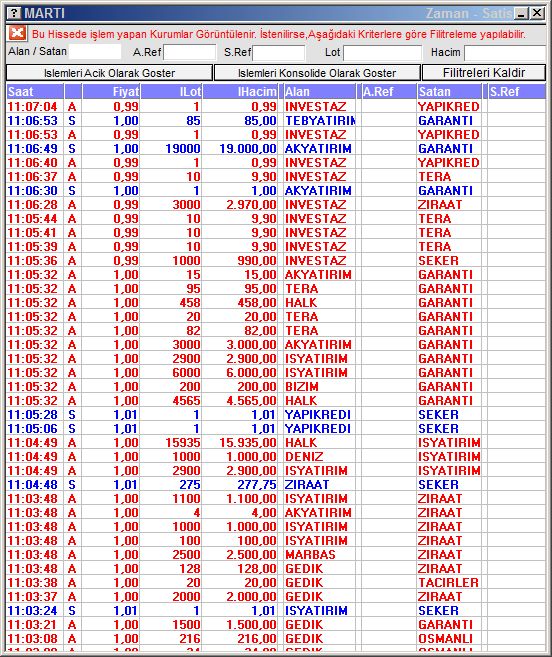Image resolution: width=552 pixels, height=657 pixels.
Task: Close the MARTI window
Action: click(x=537, y=13)
